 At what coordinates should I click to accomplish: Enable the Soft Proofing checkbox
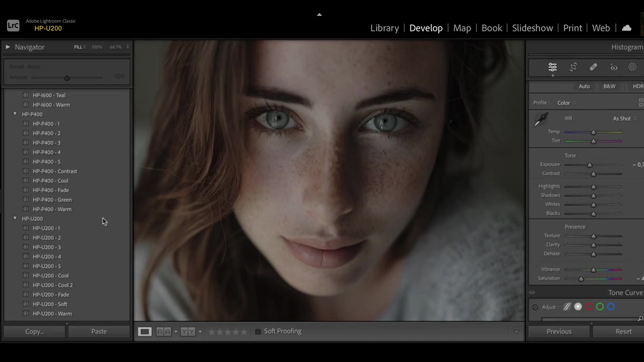[x=258, y=332]
